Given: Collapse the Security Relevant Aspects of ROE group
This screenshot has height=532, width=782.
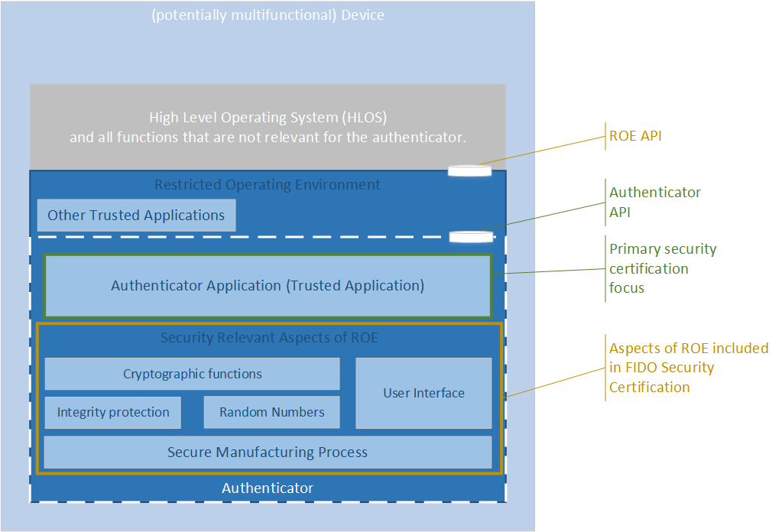Looking at the screenshot, I should coord(268,337).
